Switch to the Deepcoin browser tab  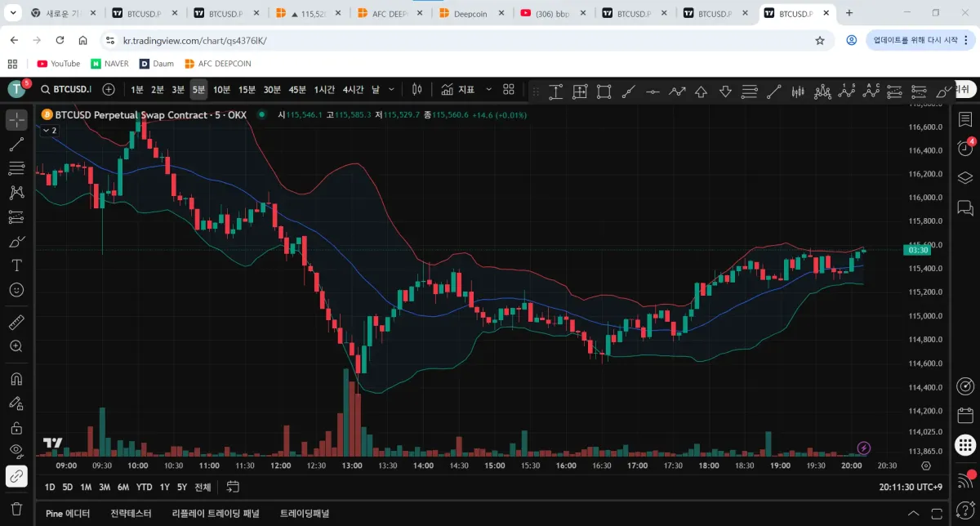tap(470, 13)
